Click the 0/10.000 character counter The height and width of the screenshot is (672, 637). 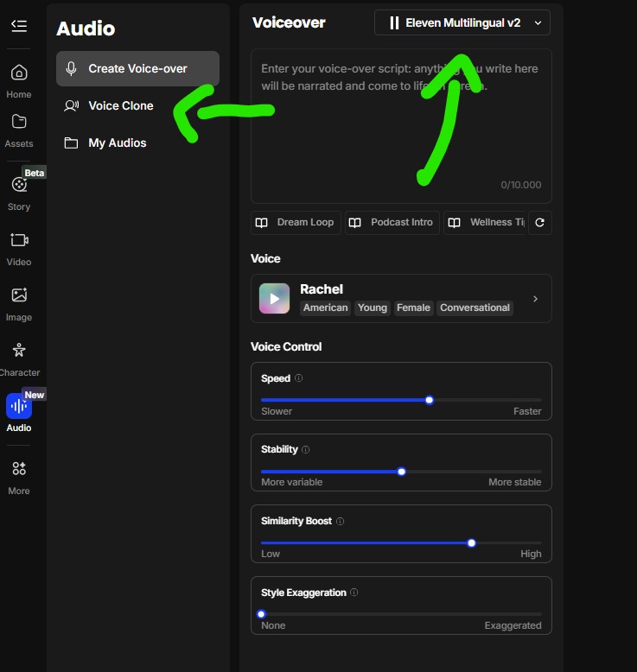[521, 185]
